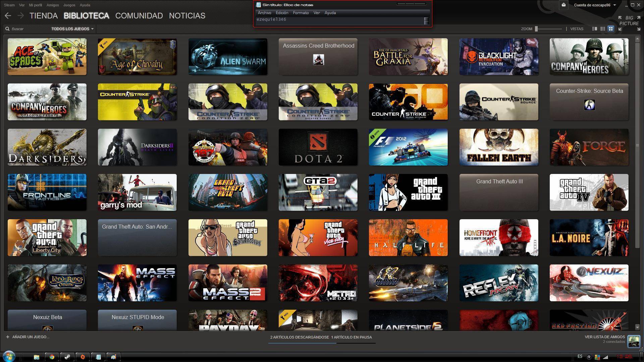Click the friends list avatar icon
Viewport: 644px width, 362px height.
tap(634, 341)
